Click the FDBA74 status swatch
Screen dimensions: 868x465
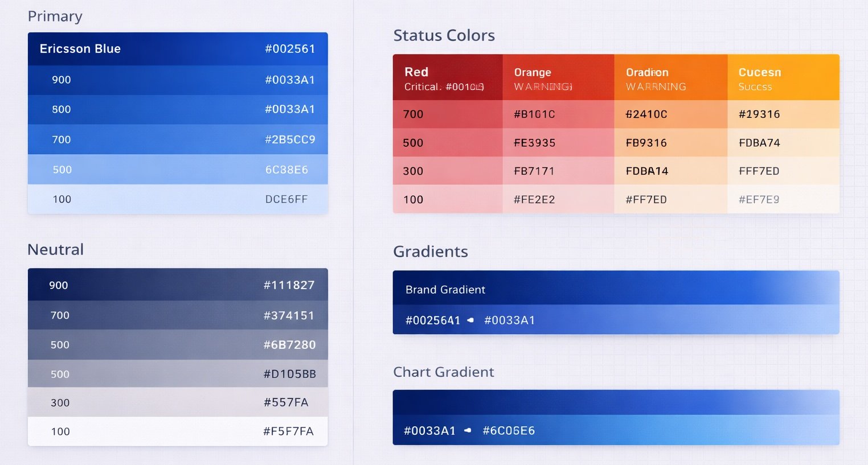click(784, 143)
